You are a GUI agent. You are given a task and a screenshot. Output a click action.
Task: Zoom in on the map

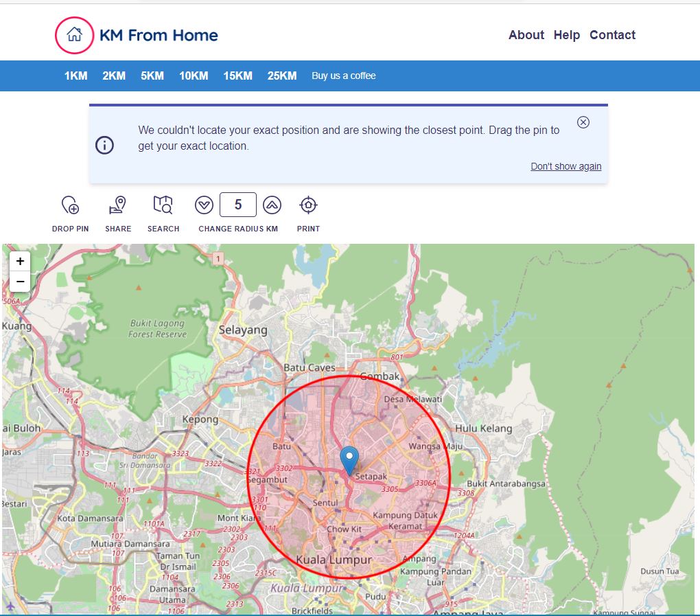20,262
